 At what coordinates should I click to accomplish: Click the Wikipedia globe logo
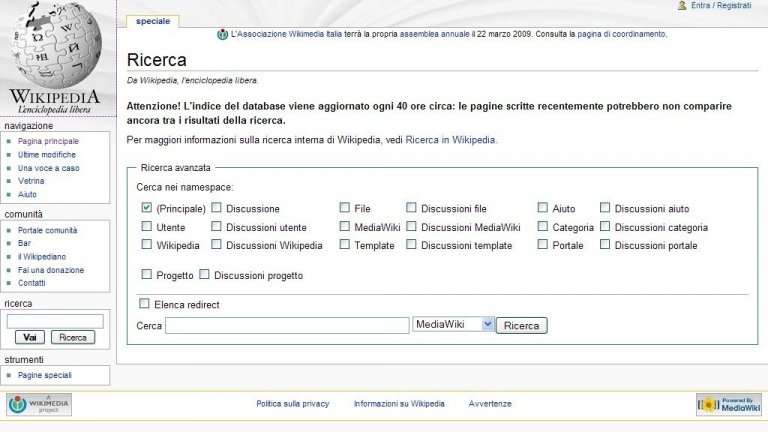[x=55, y=58]
